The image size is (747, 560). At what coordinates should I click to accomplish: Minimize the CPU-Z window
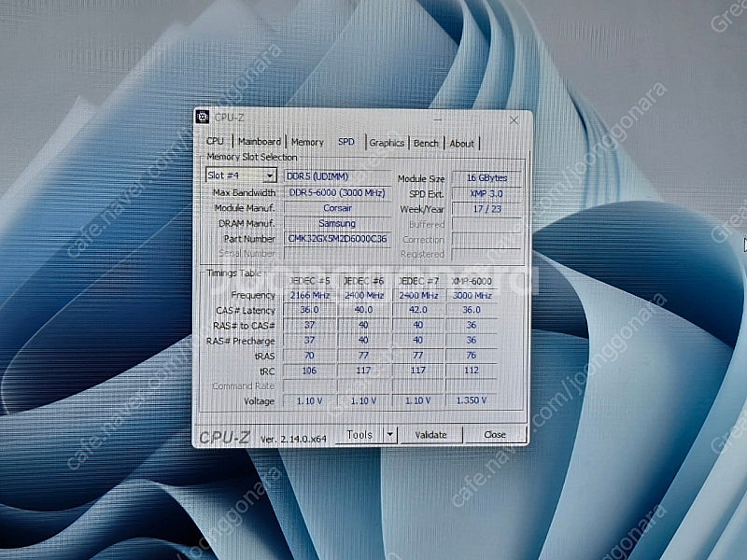438,119
